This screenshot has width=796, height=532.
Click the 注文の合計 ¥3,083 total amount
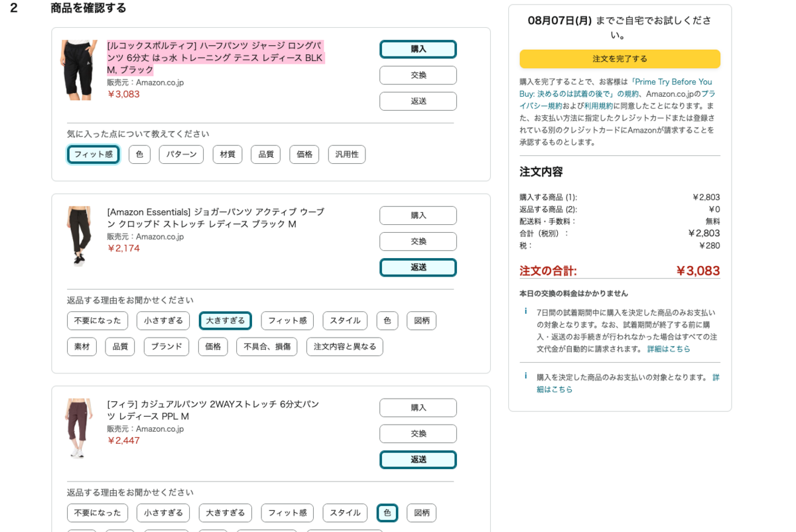(x=698, y=271)
